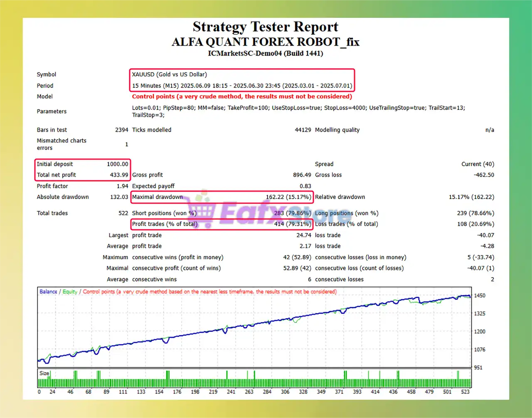This screenshot has height=418, width=532.
Task: Click the Profit factor value 1.94
Action: [x=122, y=186]
